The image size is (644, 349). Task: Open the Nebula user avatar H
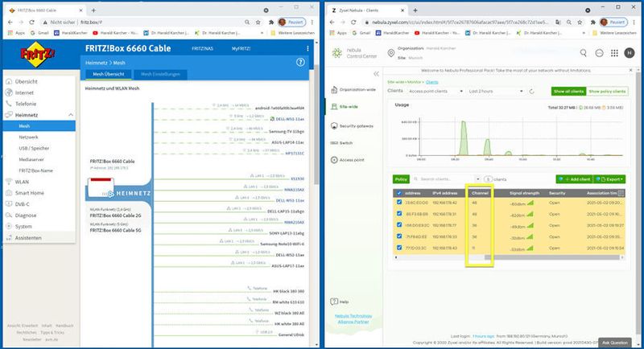point(630,52)
